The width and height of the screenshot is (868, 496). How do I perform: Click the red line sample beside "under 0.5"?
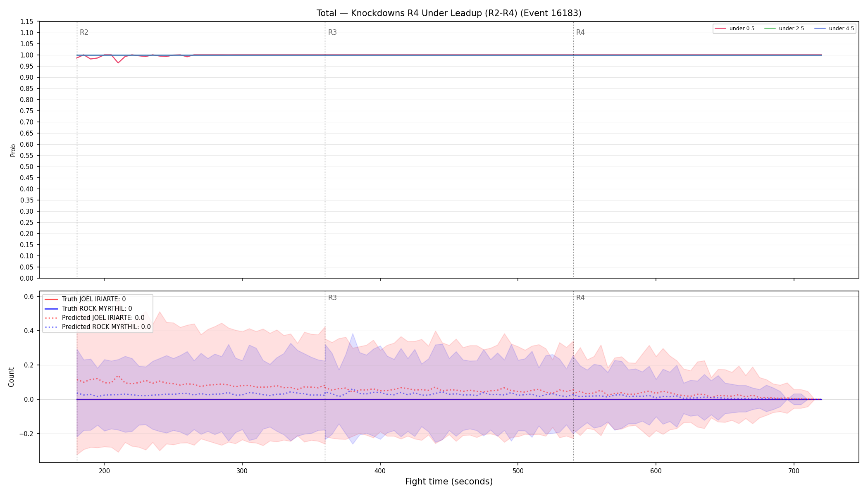point(720,29)
